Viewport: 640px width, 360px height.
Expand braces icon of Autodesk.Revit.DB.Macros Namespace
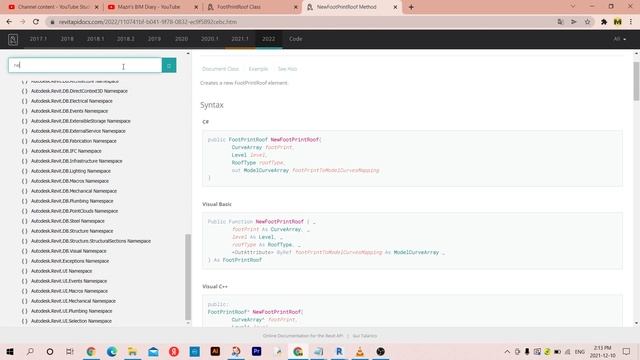[x=24, y=181]
